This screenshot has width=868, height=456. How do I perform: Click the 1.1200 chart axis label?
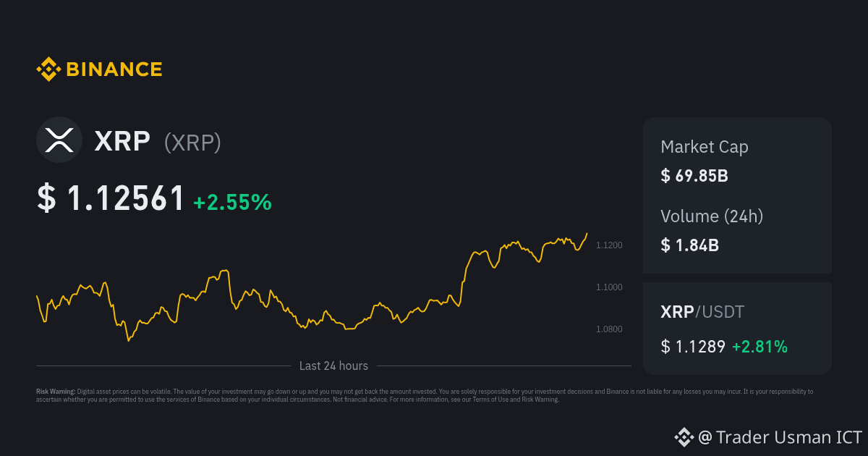click(x=609, y=245)
